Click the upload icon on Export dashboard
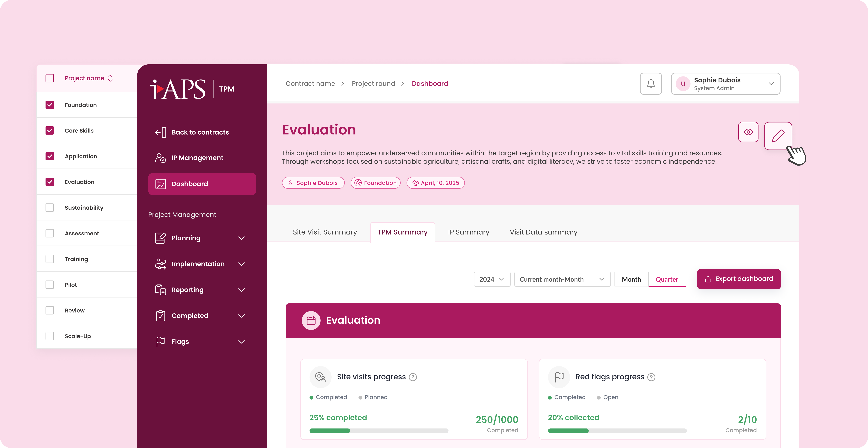This screenshot has height=448, width=868. coord(708,279)
